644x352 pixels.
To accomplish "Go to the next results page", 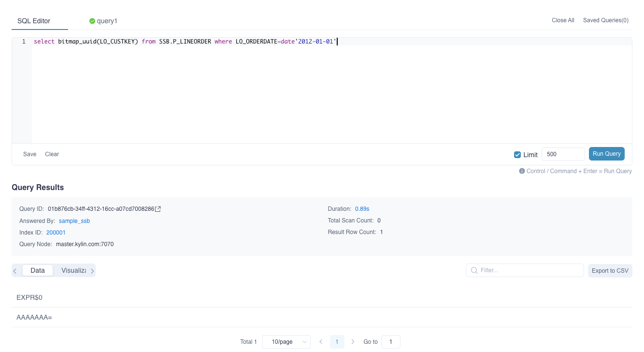I will [353, 342].
